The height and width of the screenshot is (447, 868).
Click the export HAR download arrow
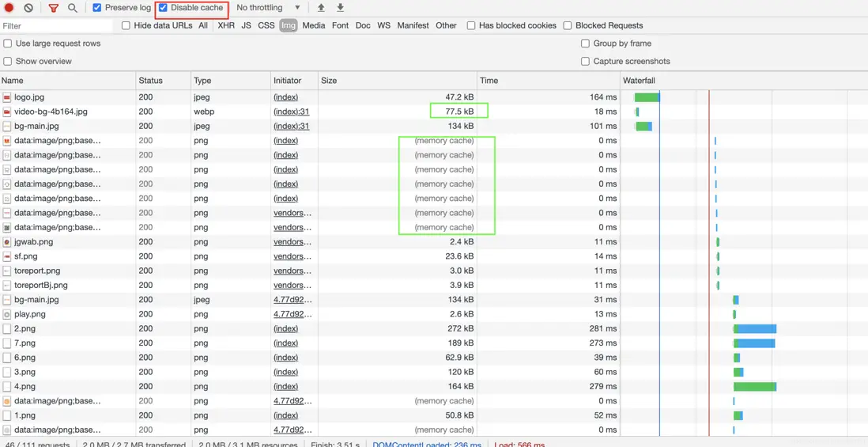click(x=340, y=8)
